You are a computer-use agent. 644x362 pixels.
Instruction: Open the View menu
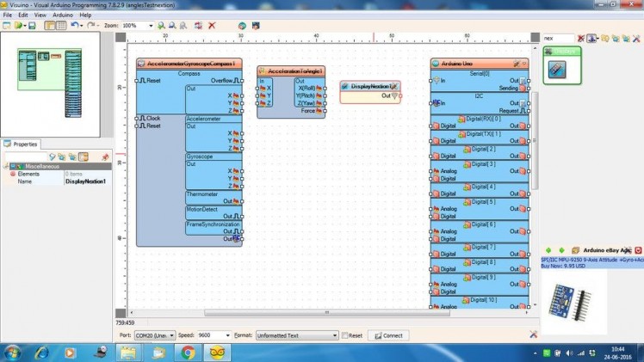pyautogui.click(x=40, y=15)
